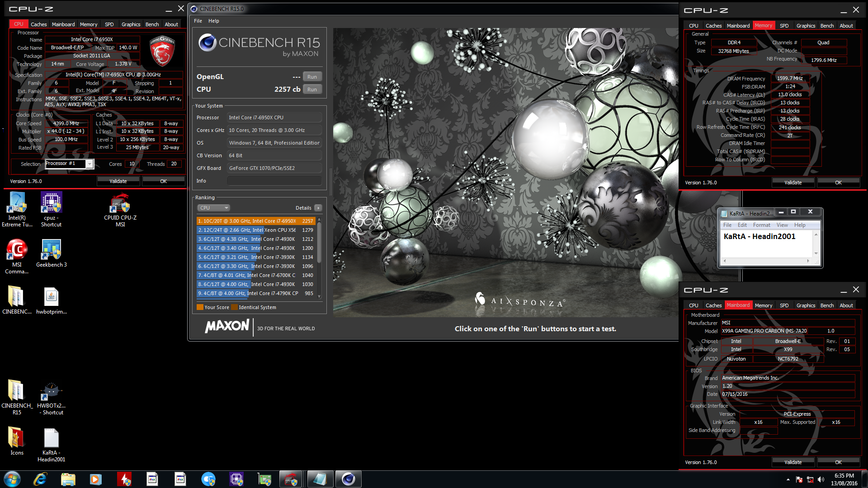
Task: Click the empty Info field in Your System
Action: point(274,181)
